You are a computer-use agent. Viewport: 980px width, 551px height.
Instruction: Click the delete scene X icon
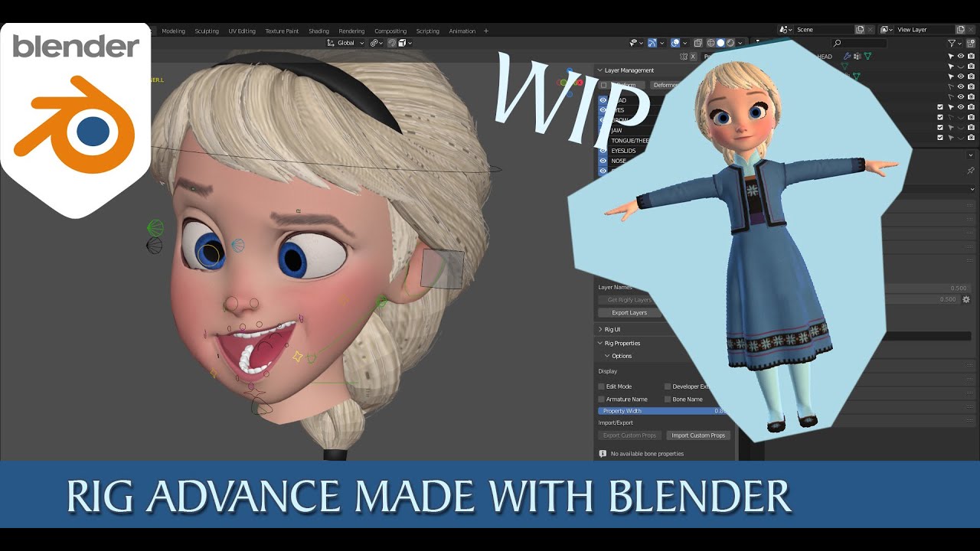point(871,29)
